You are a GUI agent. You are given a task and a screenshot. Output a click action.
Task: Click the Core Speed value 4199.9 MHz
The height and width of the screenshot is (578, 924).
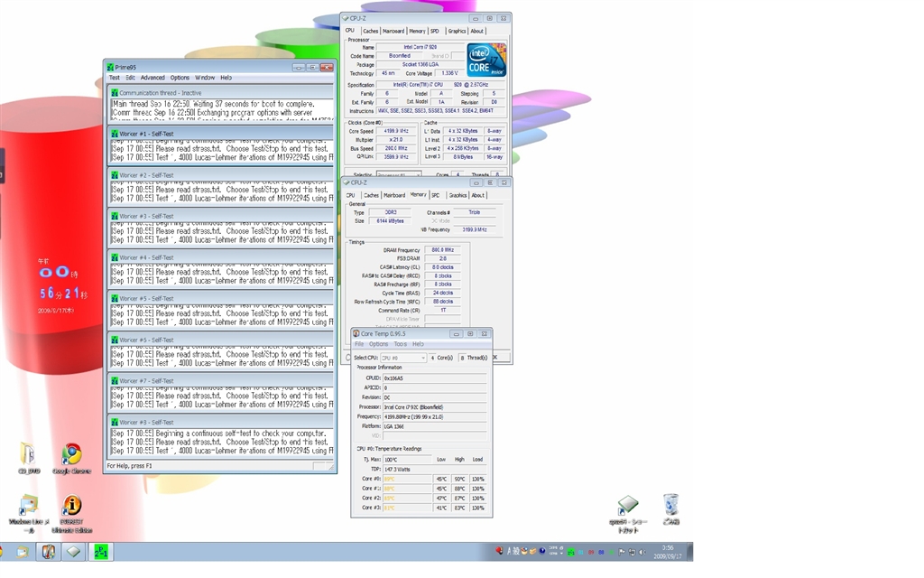(395, 131)
